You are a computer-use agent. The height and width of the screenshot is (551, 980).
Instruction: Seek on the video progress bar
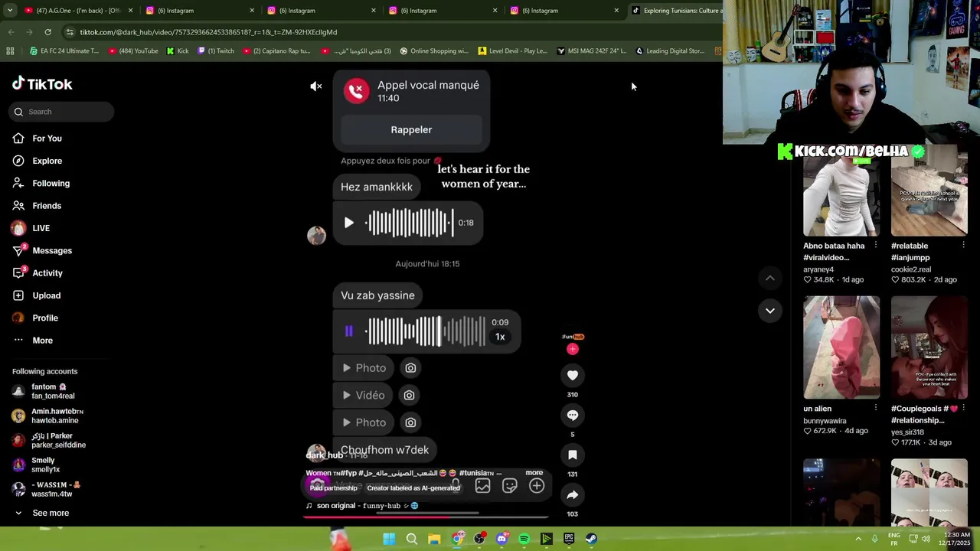click(426, 517)
